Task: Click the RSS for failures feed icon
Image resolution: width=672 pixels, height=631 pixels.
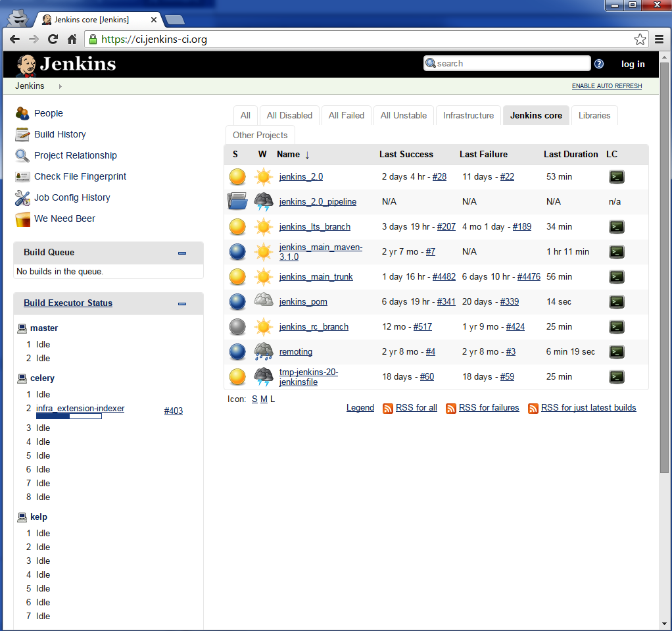Action: click(x=451, y=409)
